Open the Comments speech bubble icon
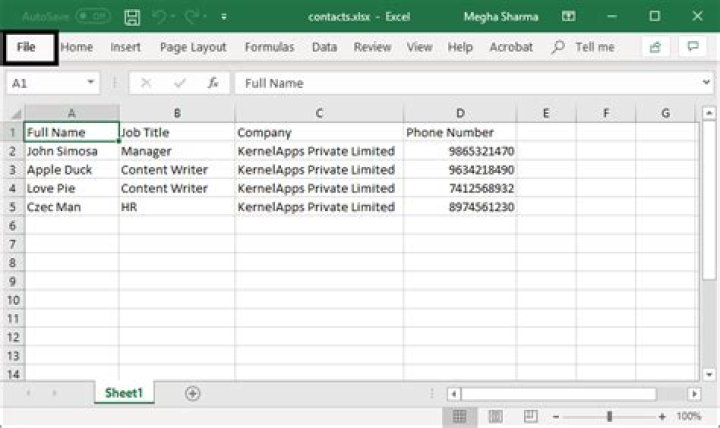720x428 pixels. pos(690,47)
